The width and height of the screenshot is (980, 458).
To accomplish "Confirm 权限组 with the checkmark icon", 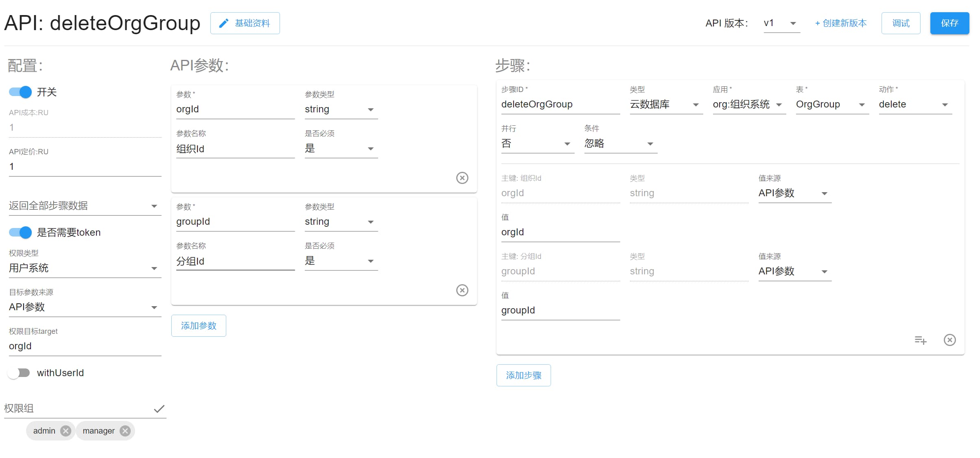I will click(x=159, y=409).
